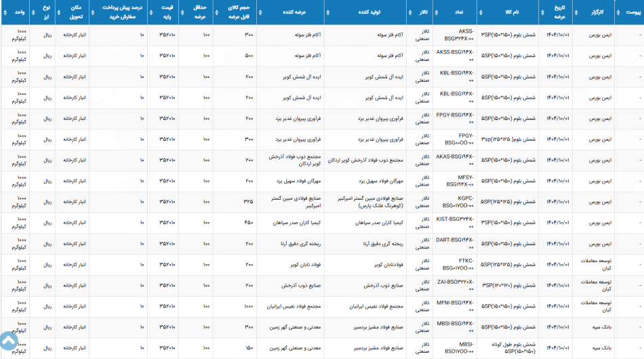Select symbol MBSI-BSO۱YOO-۰۰ cell
Viewport: 644px width, 359px height.
click(x=455, y=348)
